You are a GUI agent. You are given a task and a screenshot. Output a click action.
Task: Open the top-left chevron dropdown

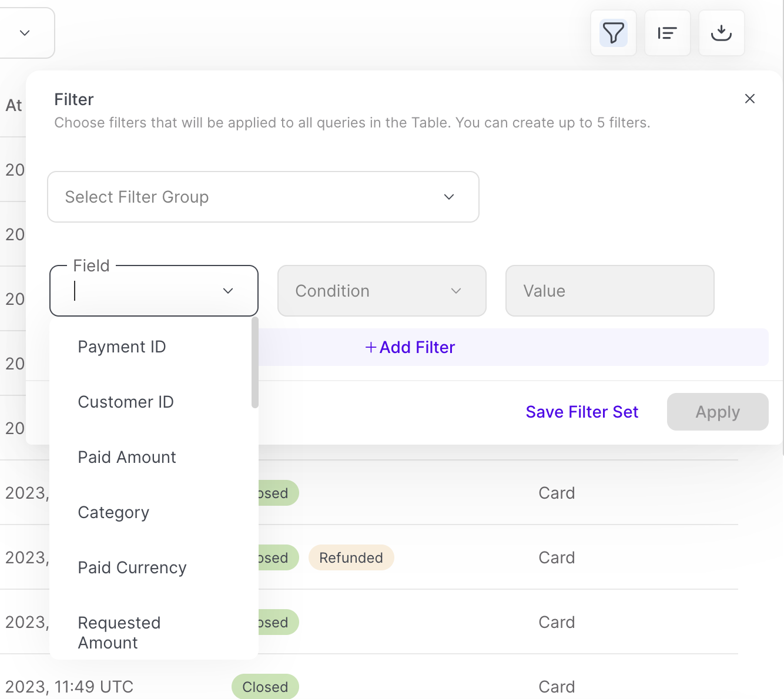coord(25,33)
